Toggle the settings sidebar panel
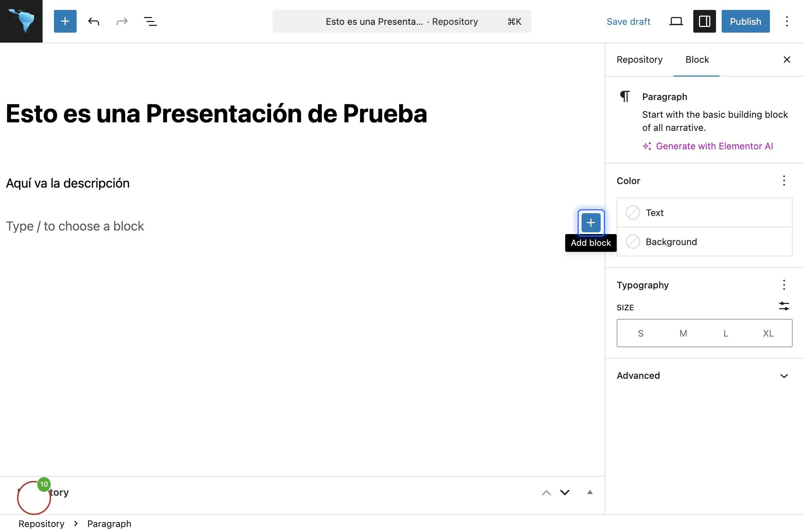Viewport: 804px width, 532px height. (x=704, y=21)
